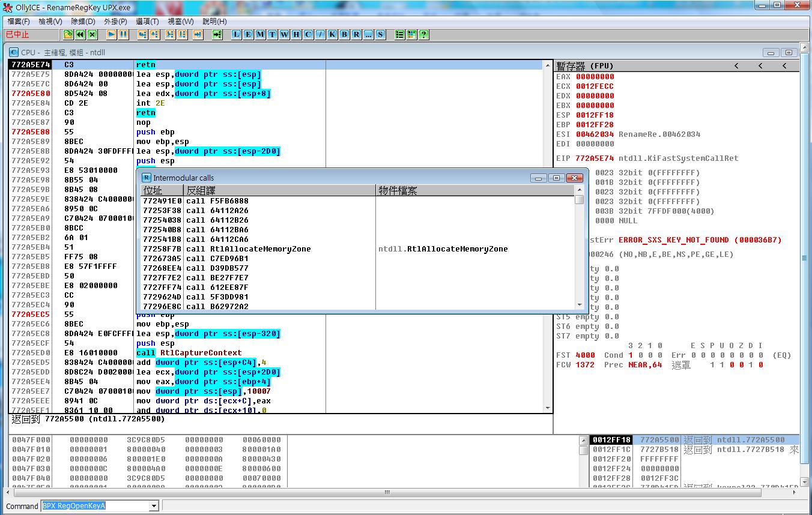Image resolution: width=812 pixels, height=515 pixels.
Task: Sort Intermodular calls by 位址 column header
Action: click(162, 190)
